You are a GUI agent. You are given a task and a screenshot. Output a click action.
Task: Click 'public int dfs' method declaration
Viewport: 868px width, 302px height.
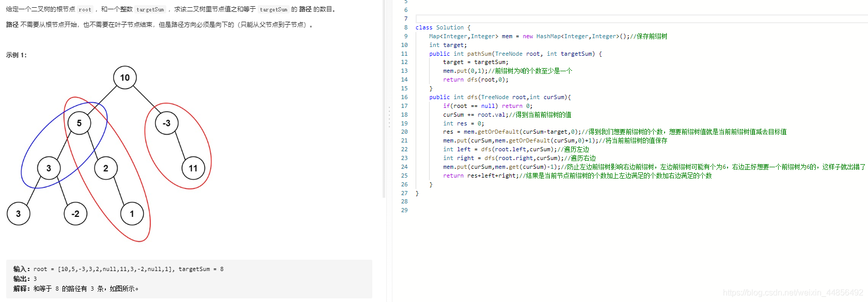500,97
